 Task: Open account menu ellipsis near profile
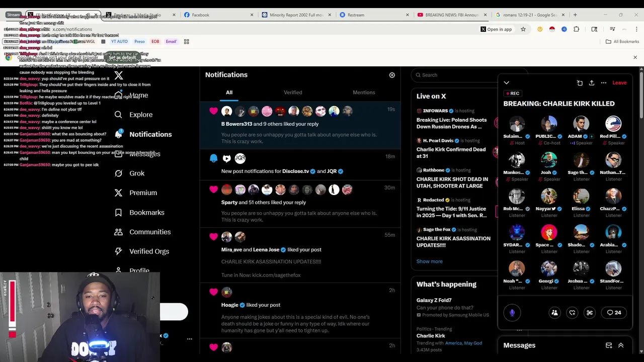click(x=189, y=339)
